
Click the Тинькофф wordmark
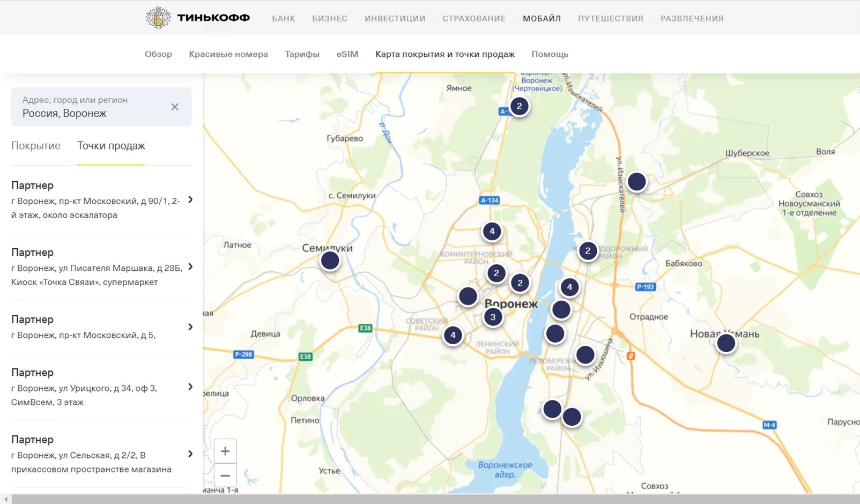click(x=213, y=18)
